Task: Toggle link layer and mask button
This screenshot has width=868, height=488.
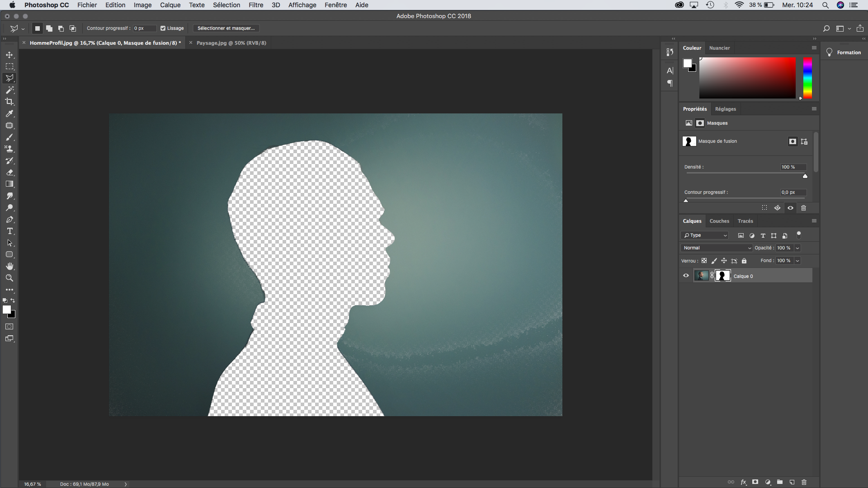Action: [x=712, y=276]
